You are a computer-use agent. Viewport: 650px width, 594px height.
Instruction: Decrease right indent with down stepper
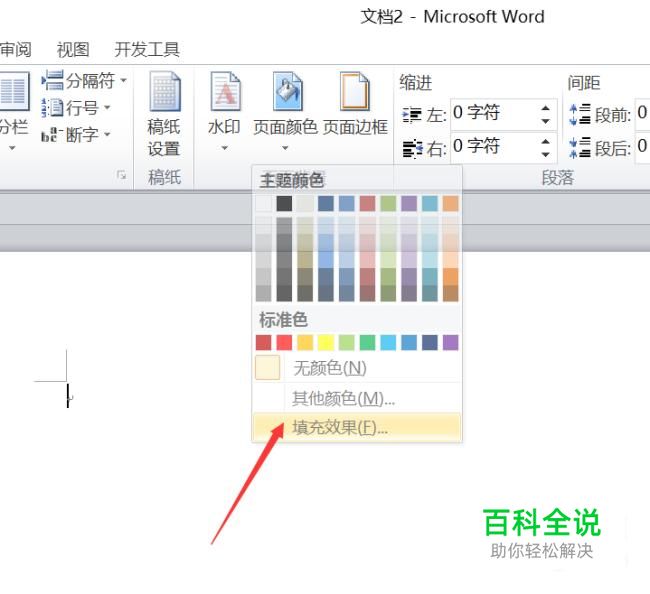point(546,154)
